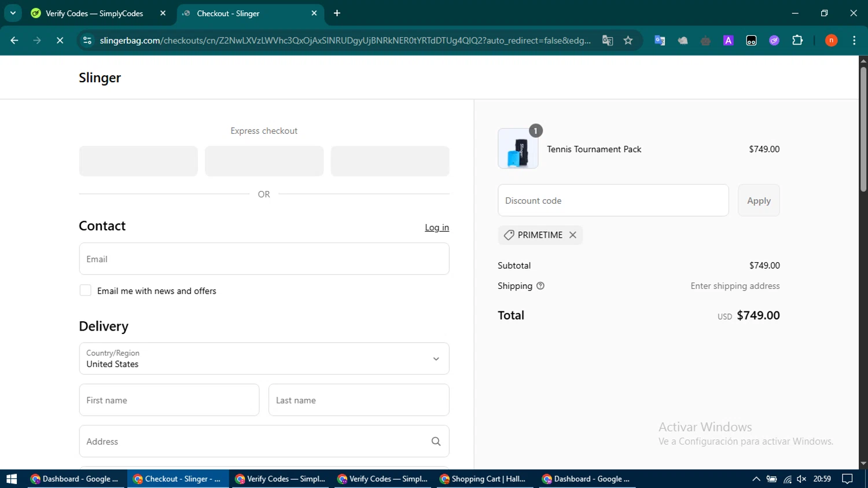Click the middle express checkout button
The image size is (868, 488).
point(264,161)
